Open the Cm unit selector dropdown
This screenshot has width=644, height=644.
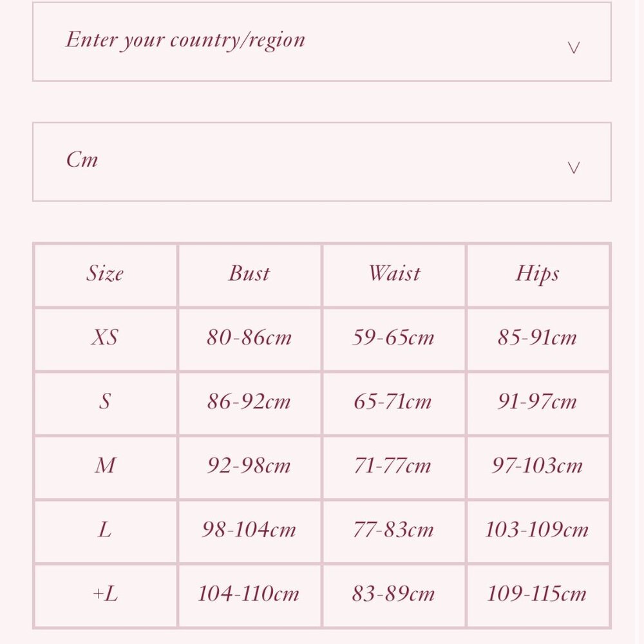click(322, 162)
